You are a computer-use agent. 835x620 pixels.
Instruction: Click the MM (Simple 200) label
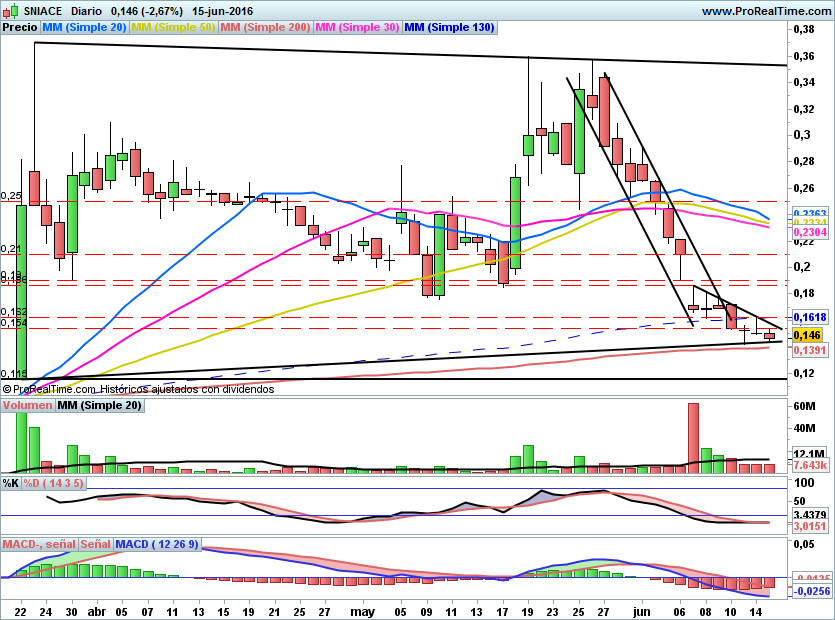(264, 28)
